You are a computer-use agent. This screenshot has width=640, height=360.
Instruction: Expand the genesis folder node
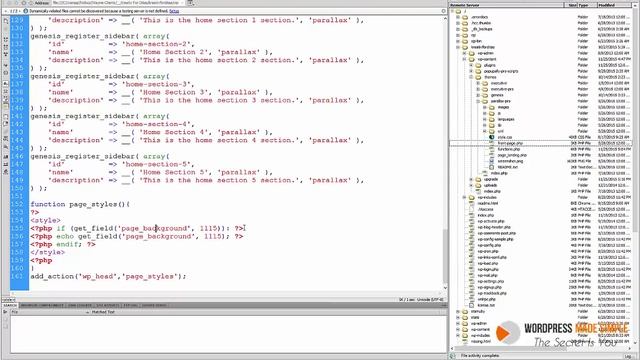pyautogui.click(x=478, y=95)
